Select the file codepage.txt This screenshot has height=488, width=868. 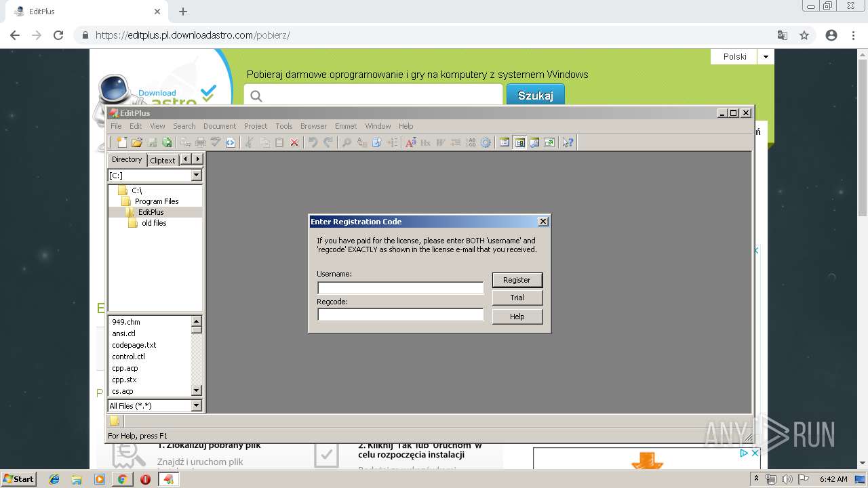pyautogui.click(x=134, y=345)
